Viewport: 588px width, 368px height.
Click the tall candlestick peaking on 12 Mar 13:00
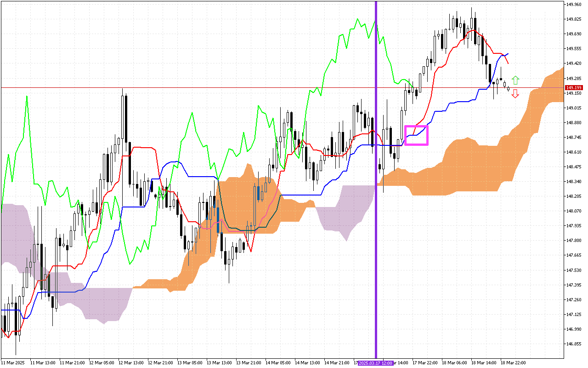pos(123,120)
